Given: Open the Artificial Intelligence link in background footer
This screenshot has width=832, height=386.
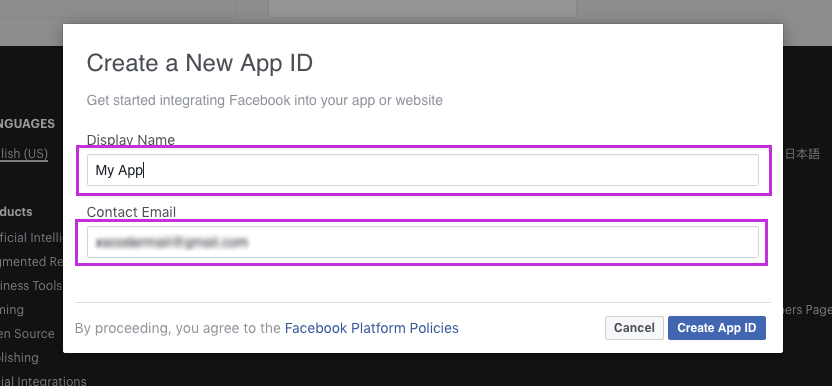Looking at the screenshot, I should coord(31,237).
